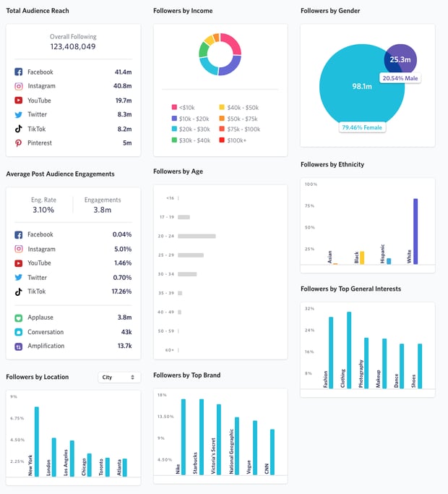Click the $100k+ red legend swatch

coord(222,140)
